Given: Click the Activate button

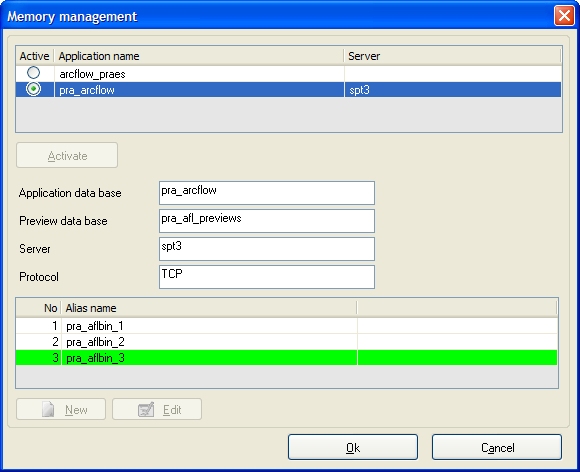Looking at the screenshot, I should (x=67, y=155).
